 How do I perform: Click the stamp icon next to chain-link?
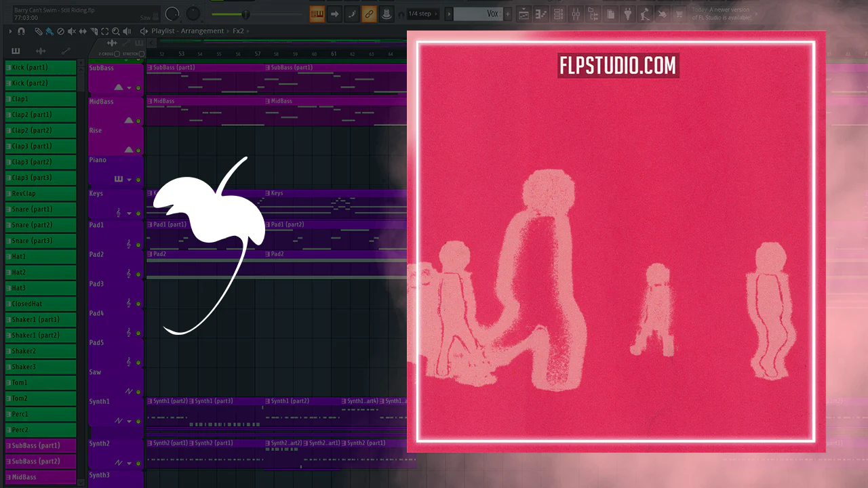click(x=387, y=14)
